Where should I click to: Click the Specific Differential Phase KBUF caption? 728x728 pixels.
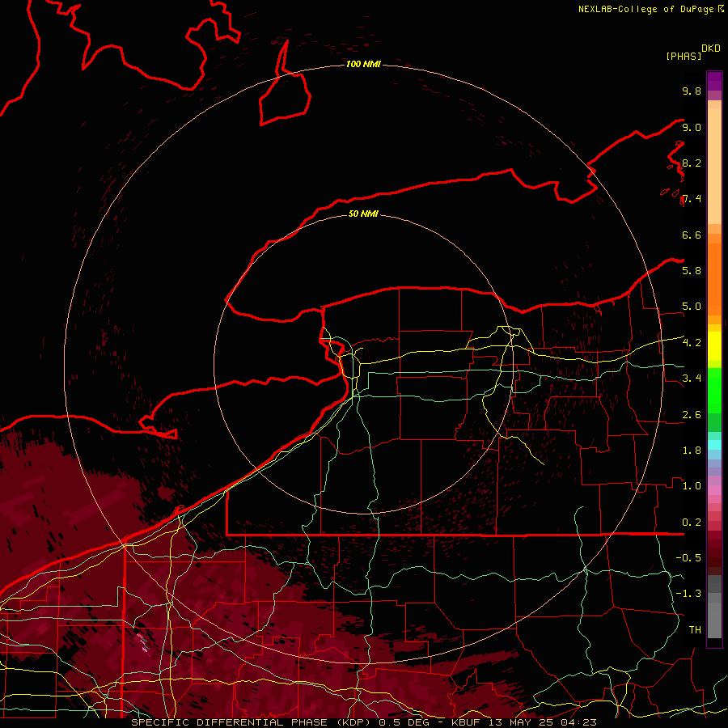pyautogui.click(x=363, y=722)
